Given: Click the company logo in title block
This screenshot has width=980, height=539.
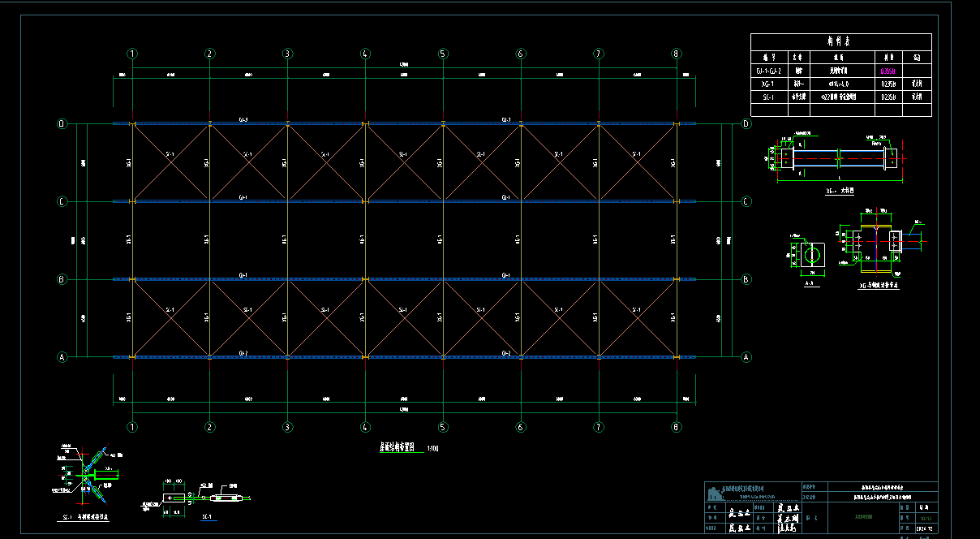Looking at the screenshot, I should [715, 494].
